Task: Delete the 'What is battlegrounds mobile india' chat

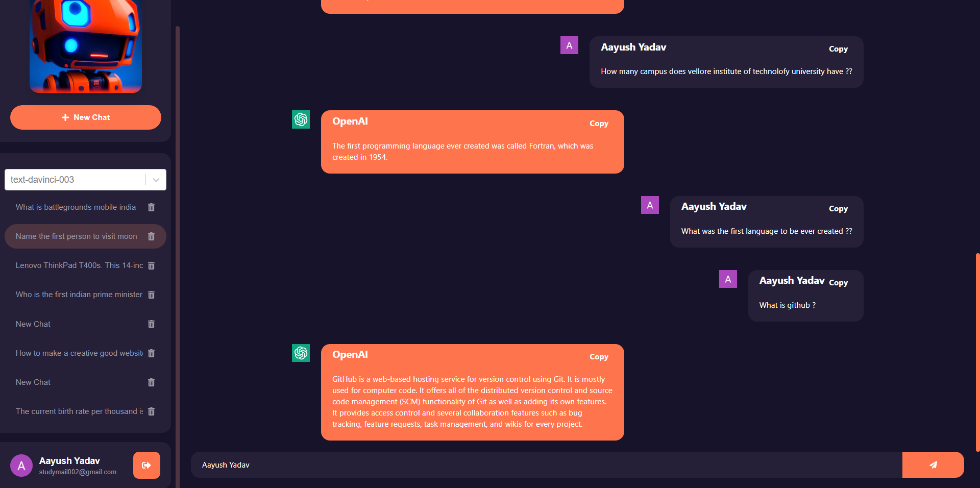Action: [x=151, y=207]
